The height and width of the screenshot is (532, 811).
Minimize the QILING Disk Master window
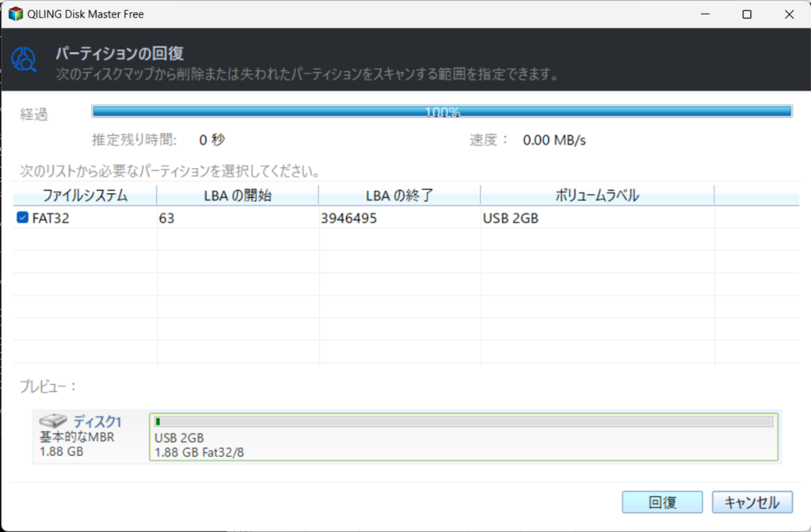(705, 14)
